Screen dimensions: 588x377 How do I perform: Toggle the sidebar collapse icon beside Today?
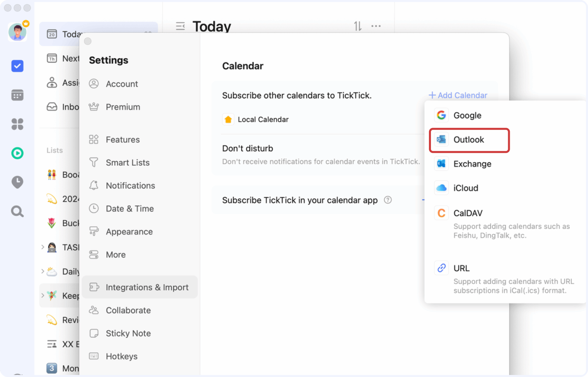tap(181, 26)
